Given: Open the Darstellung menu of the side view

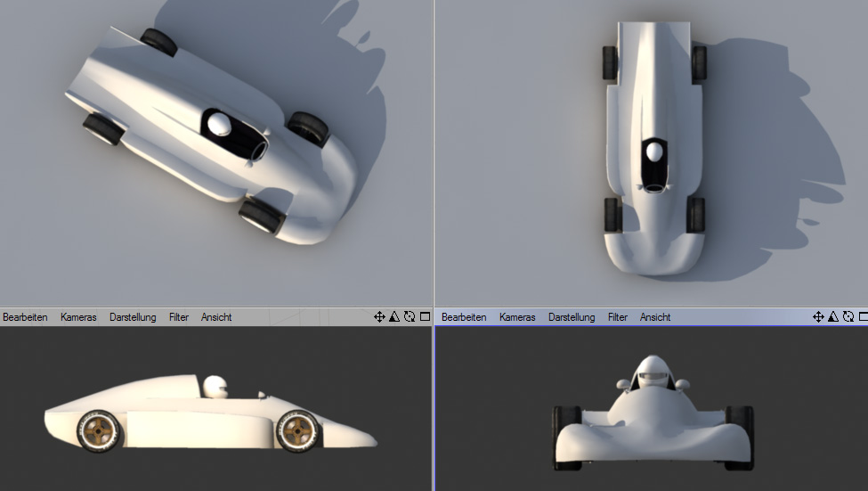Looking at the screenshot, I should pyautogui.click(x=133, y=317).
